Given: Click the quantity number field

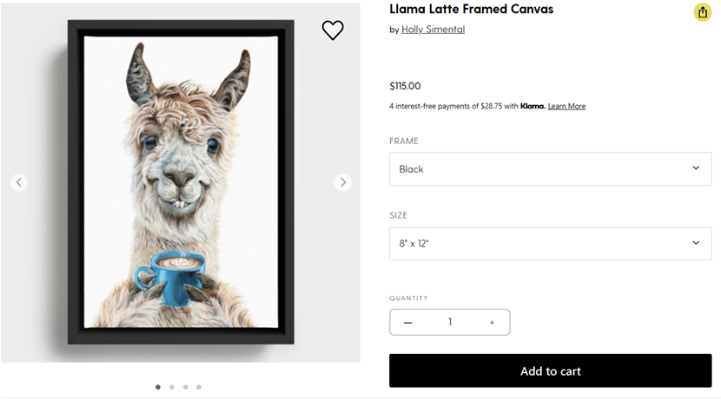Looking at the screenshot, I should pos(450,322).
